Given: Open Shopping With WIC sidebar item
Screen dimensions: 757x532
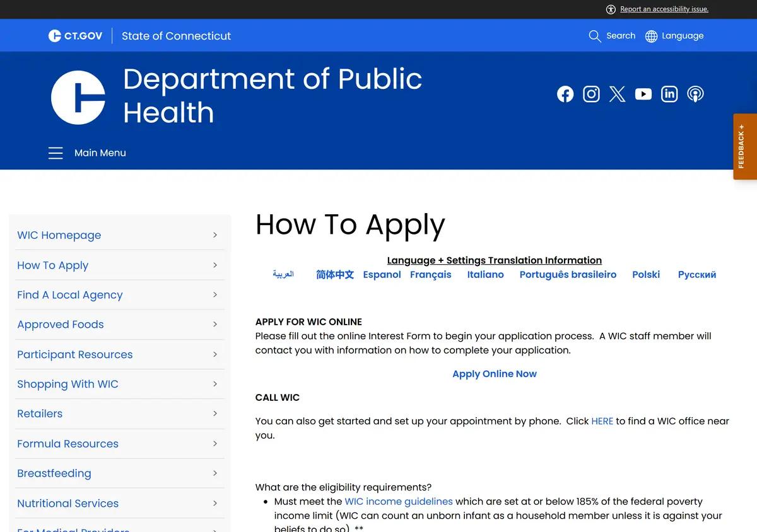Looking at the screenshot, I should click(x=67, y=384).
